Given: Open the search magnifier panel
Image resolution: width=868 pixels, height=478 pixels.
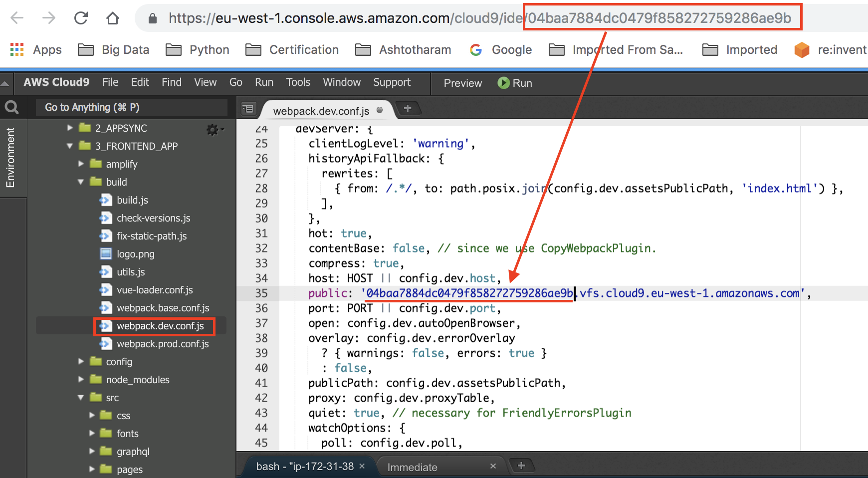Looking at the screenshot, I should point(11,107).
